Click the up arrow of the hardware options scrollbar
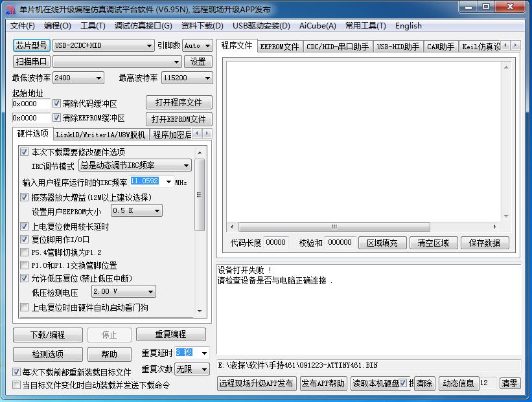This screenshot has width=532, height=402. (x=200, y=153)
